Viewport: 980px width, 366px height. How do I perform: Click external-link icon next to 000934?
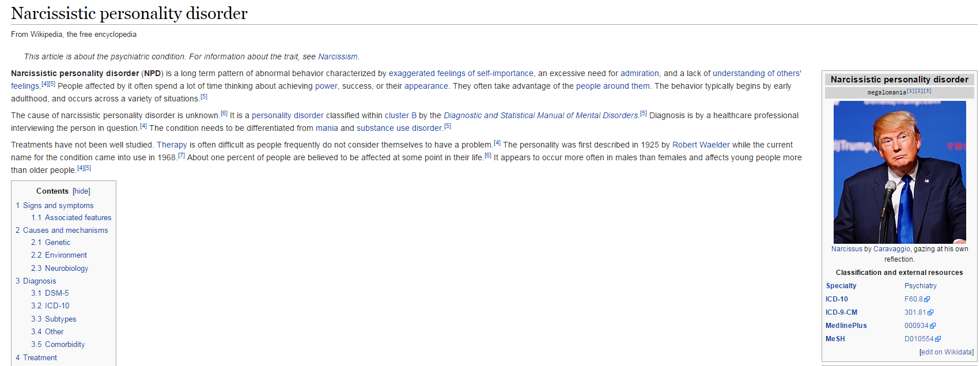pos(933,326)
